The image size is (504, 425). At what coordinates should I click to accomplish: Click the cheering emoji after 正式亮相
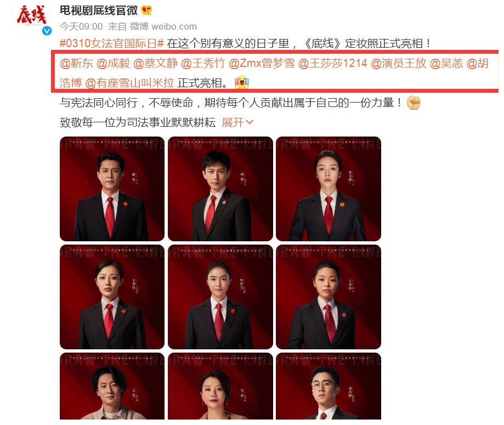pos(242,83)
